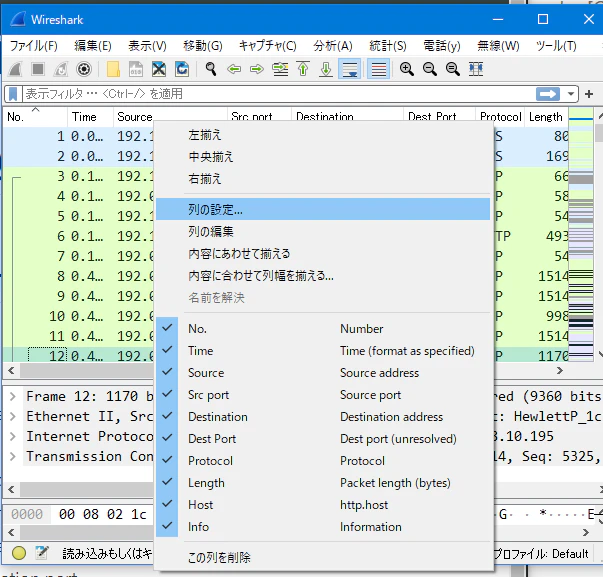Sort by the Time column header
The image size is (603, 577).
[x=90, y=117]
